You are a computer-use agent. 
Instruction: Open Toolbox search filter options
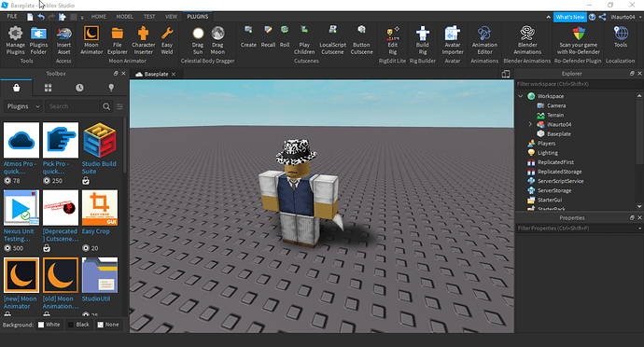click(119, 106)
